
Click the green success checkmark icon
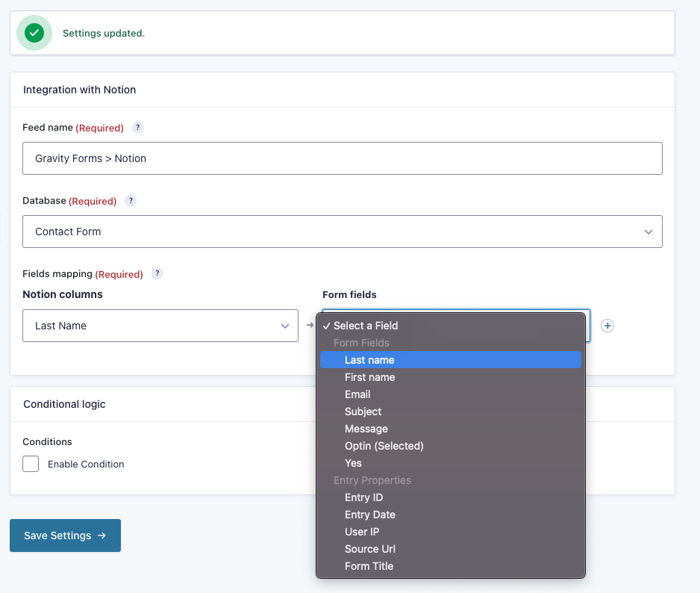(x=34, y=33)
